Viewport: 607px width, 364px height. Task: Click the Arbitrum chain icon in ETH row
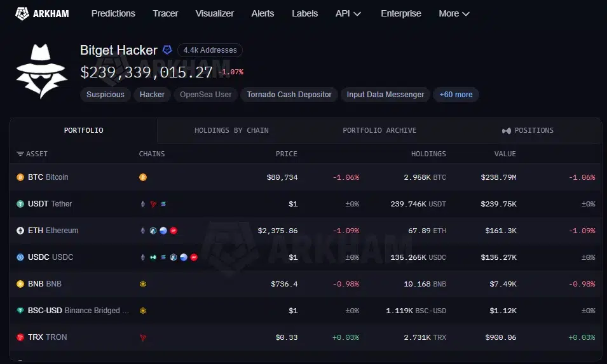[153, 231]
